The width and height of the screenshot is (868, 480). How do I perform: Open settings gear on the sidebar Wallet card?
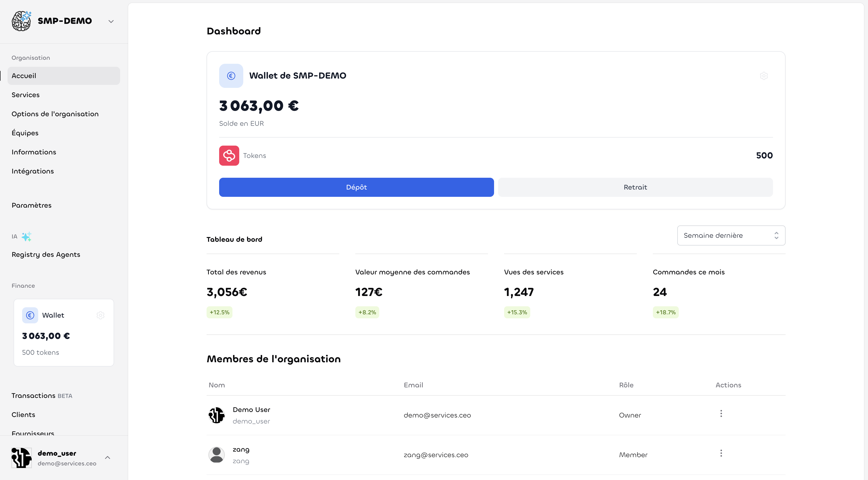[101, 315]
